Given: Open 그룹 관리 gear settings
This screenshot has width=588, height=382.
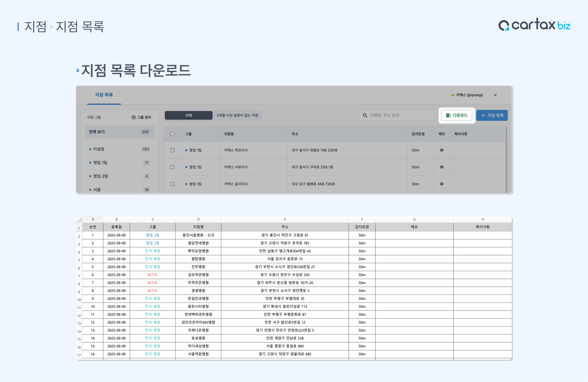Looking at the screenshot, I should tap(141, 117).
